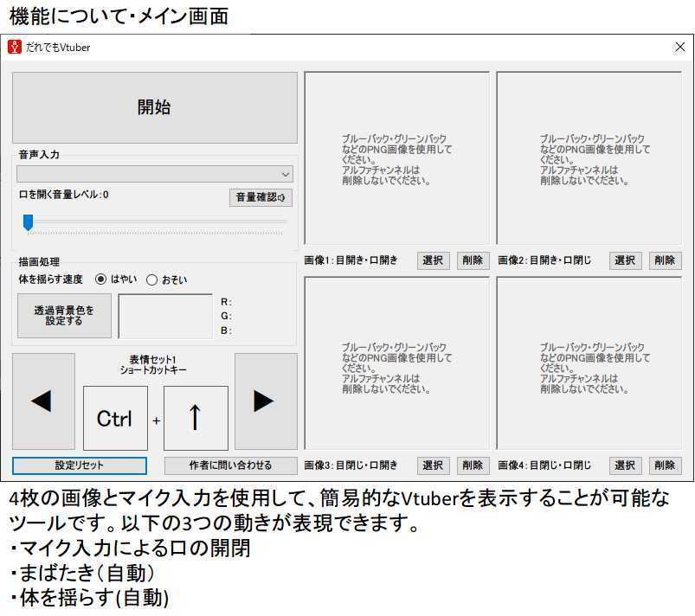Click 選択 next to 画像1:目開き・口開き

[x=433, y=260]
